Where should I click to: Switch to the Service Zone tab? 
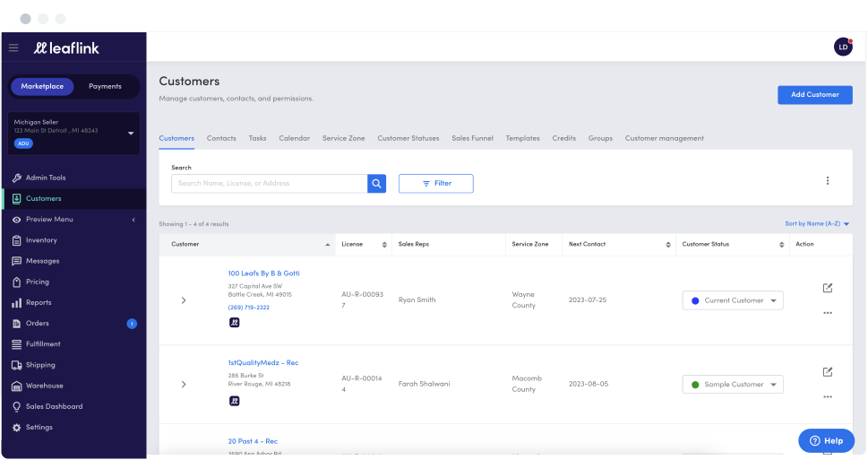[344, 139]
